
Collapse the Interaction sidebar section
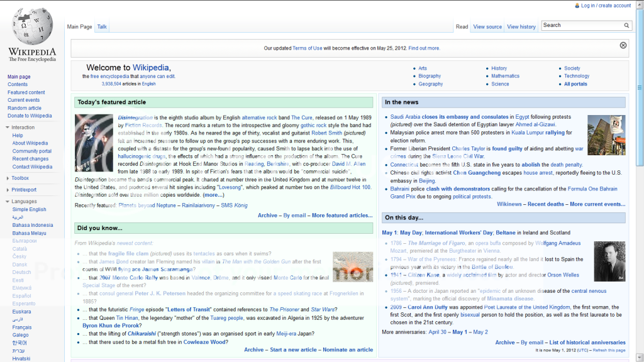(x=8, y=127)
